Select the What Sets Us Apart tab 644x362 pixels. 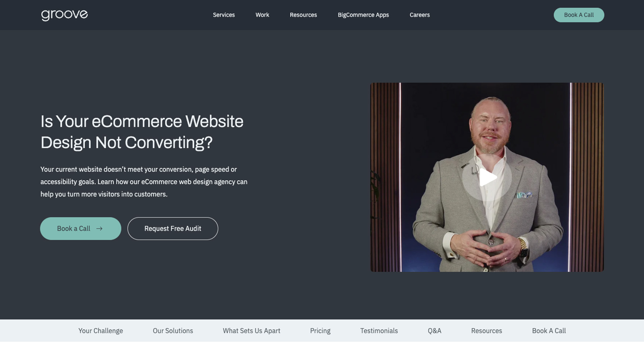pos(252,331)
